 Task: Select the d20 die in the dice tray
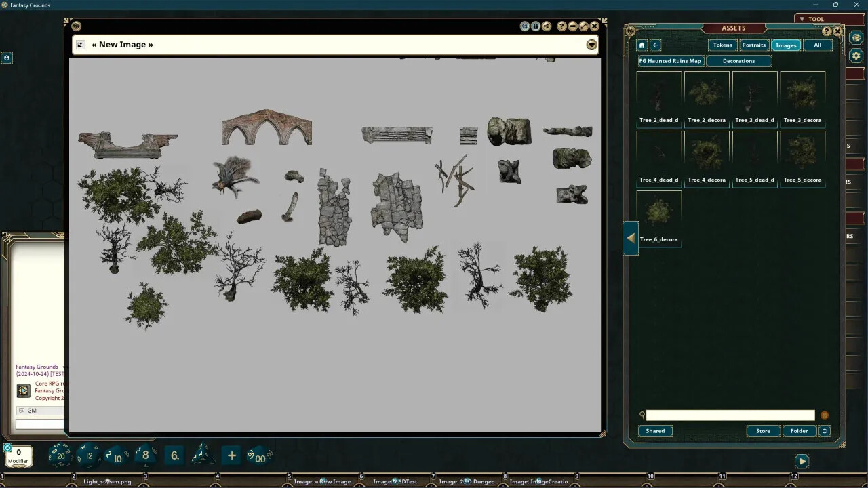[61, 455]
